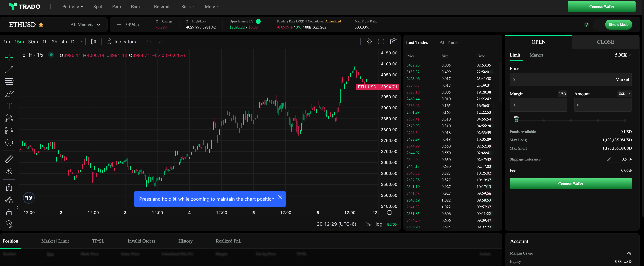The image size is (644, 266).
Task: Select the magnet mode tool
Action: (x=9, y=188)
